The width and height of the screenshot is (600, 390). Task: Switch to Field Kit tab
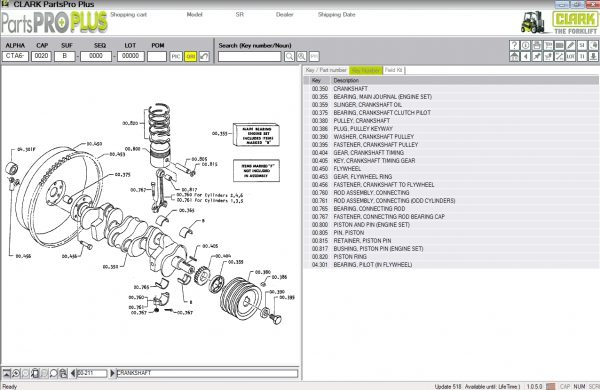[x=393, y=70]
